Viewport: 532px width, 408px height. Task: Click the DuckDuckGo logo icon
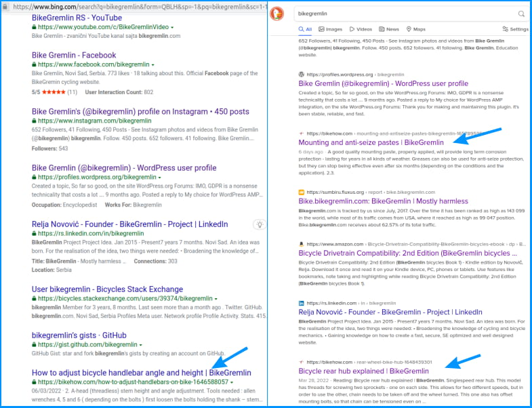pyautogui.click(x=277, y=14)
